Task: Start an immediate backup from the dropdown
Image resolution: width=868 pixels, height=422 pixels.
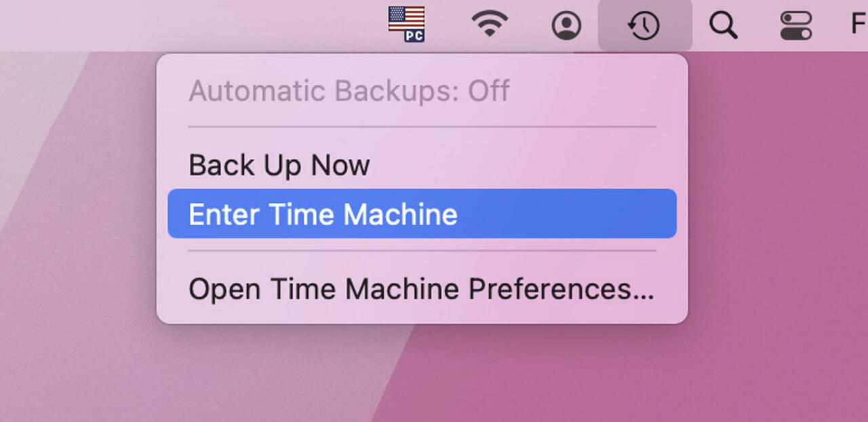Action: click(279, 166)
